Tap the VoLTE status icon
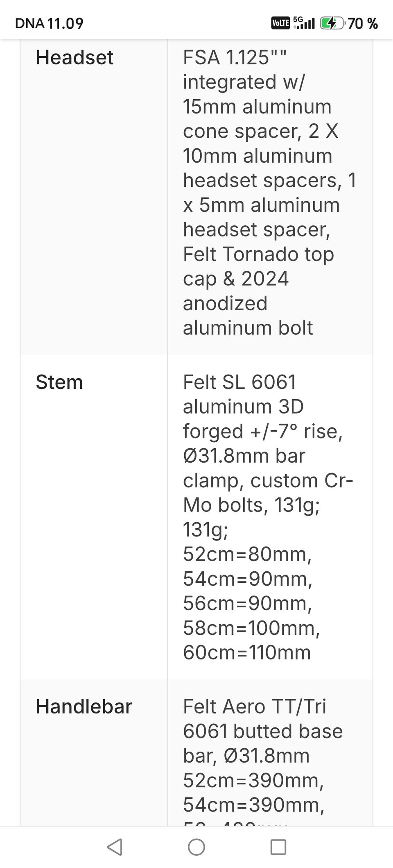The height and width of the screenshot is (868, 393). (x=280, y=23)
